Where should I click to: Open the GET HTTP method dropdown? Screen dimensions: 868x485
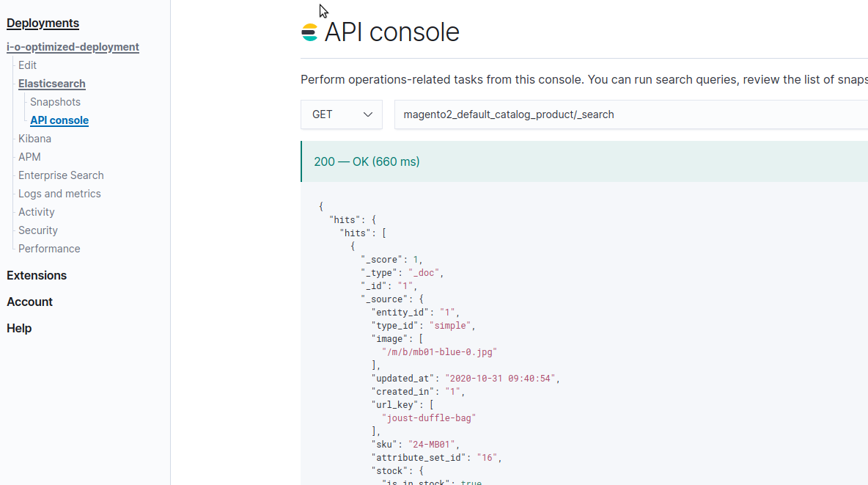(341, 114)
